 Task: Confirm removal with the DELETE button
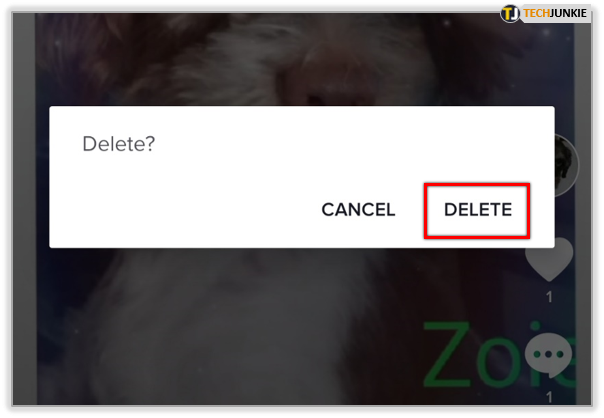click(x=477, y=210)
